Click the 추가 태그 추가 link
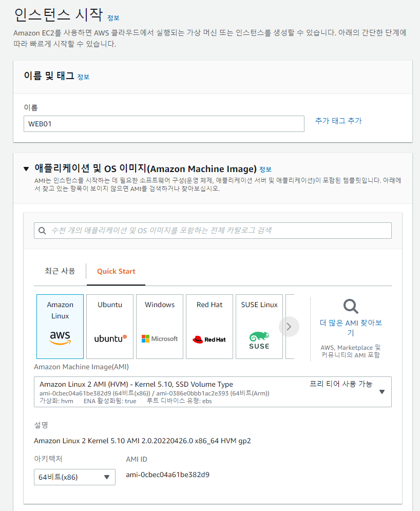The width and height of the screenshot is (420, 511). coord(338,121)
